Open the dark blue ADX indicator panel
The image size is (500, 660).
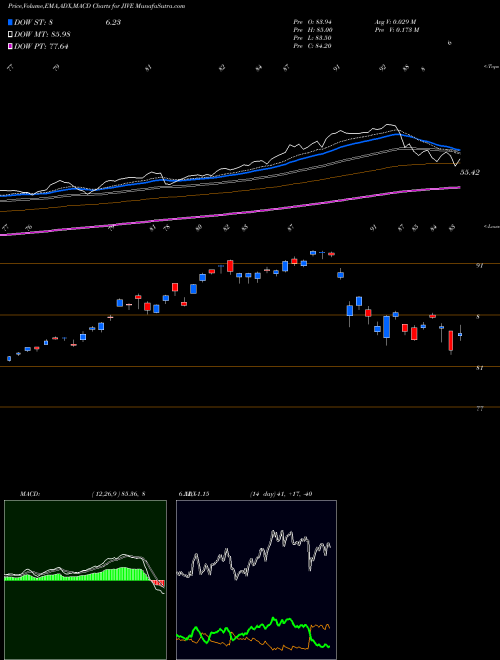click(x=256, y=580)
